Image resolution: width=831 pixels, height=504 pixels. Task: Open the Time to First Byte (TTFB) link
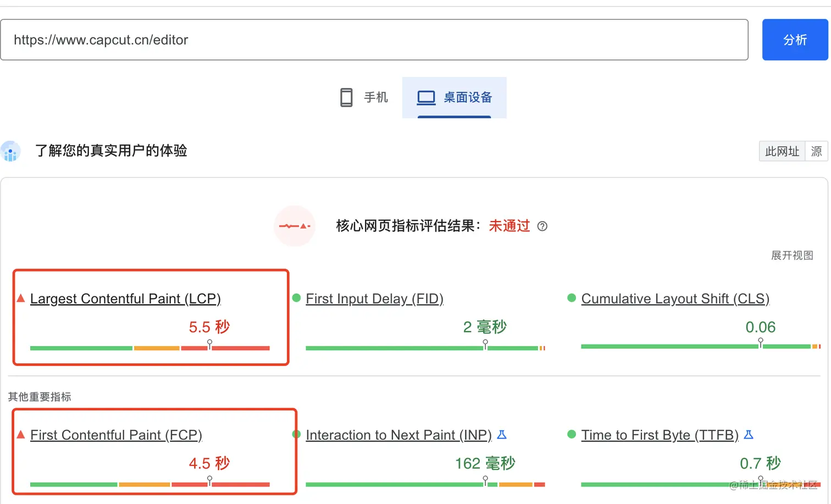(x=660, y=435)
